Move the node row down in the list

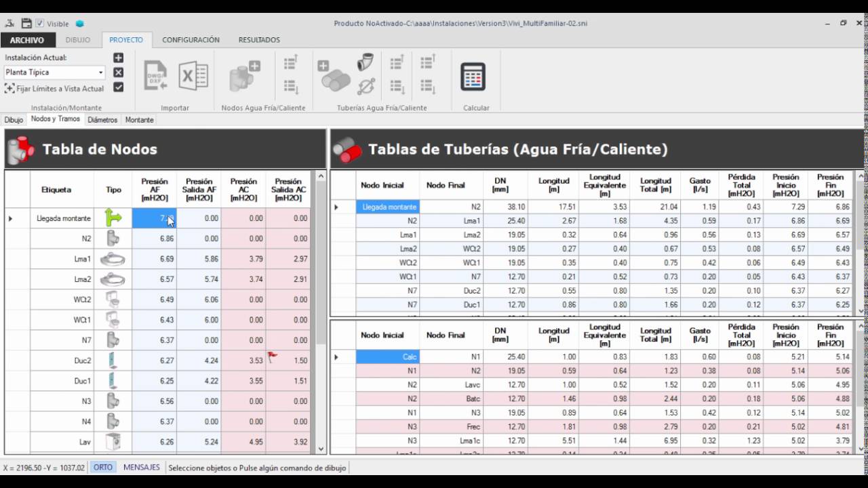[291, 86]
